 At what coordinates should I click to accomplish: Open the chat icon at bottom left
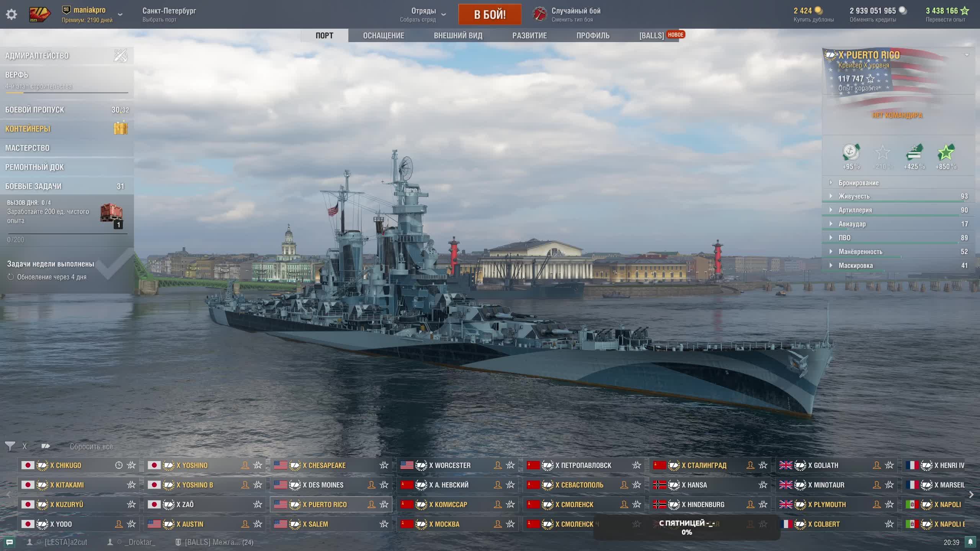click(10, 542)
